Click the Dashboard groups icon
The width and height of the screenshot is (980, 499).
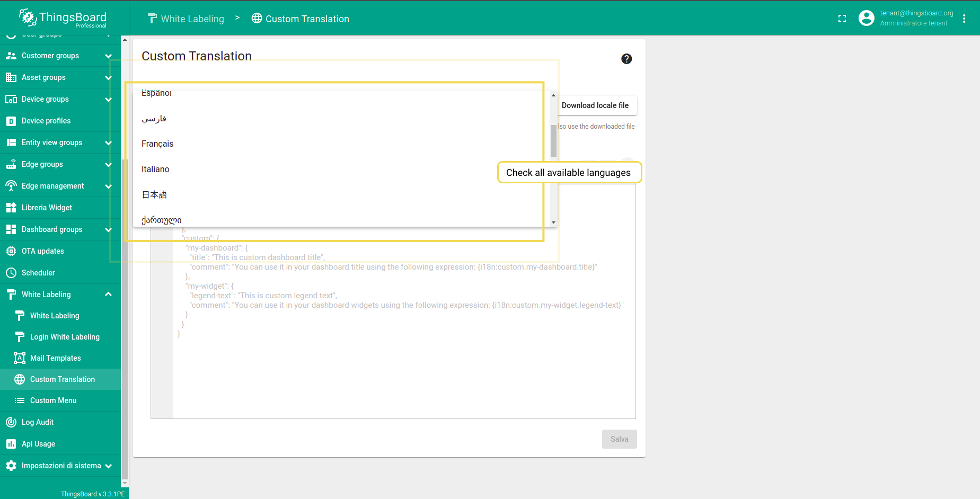tap(11, 229)
